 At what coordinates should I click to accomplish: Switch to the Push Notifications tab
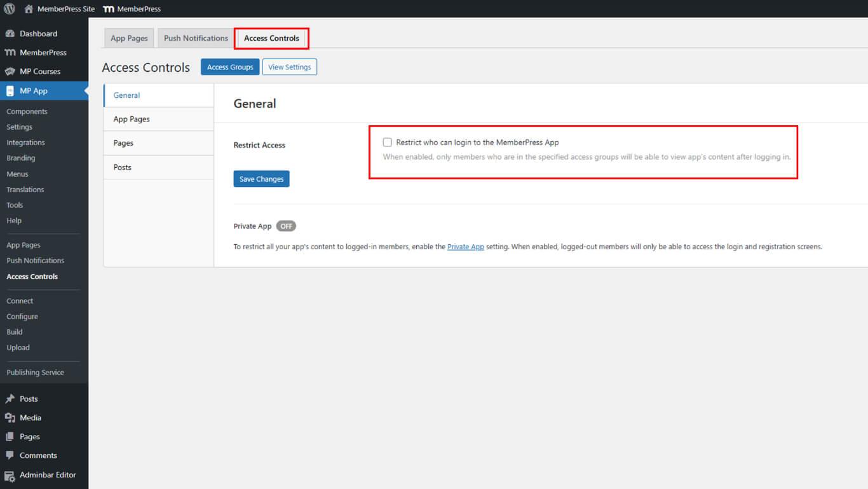196,38
